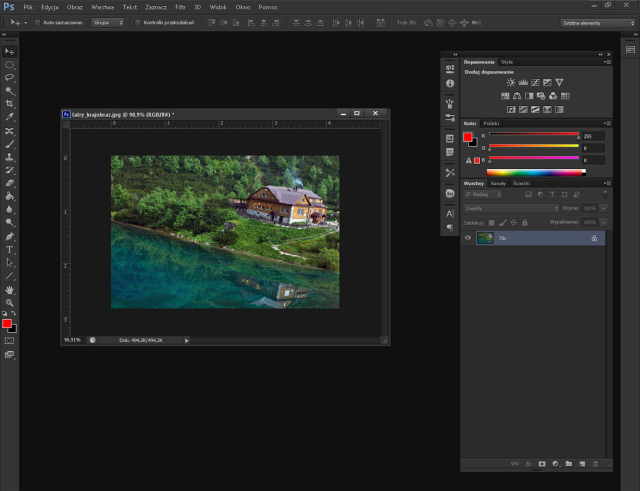Enable the Auto-zaznaczanie checkbox

(x=37, y=22)
